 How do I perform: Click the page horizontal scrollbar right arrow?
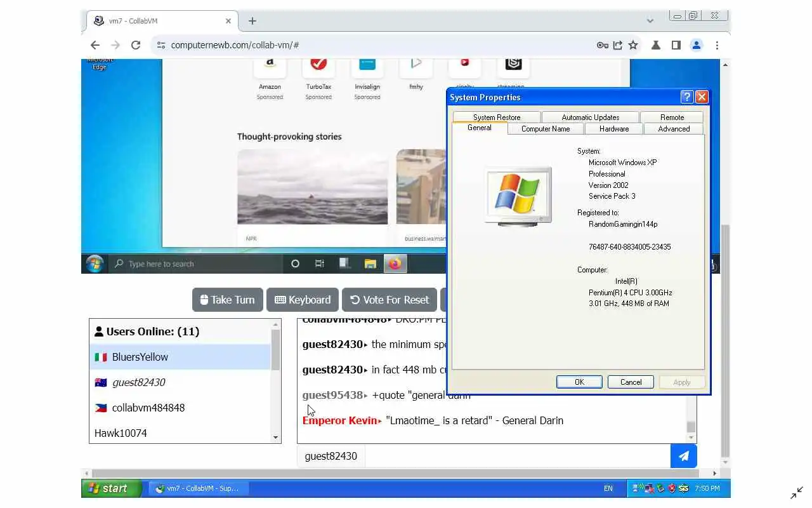click(714, 473)
